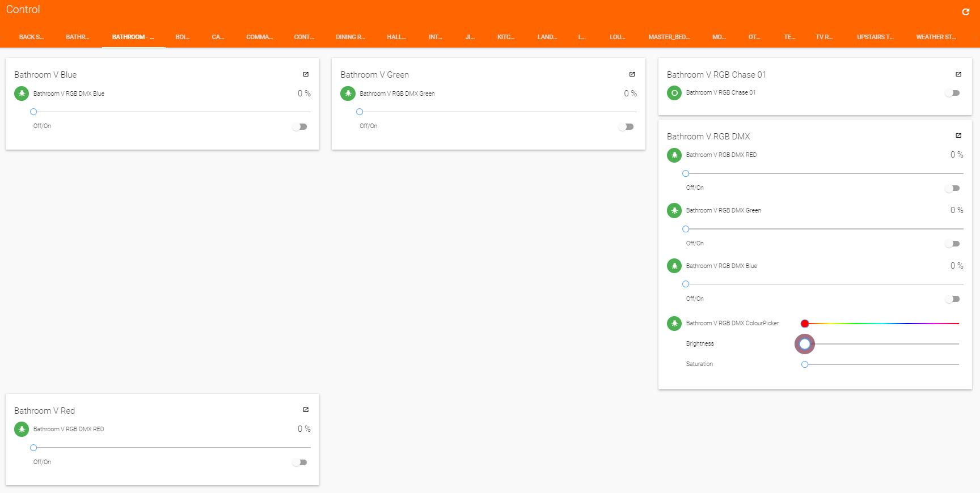Click the "Bathroom V RGB DMX" card title

click(x=708, y=137)
